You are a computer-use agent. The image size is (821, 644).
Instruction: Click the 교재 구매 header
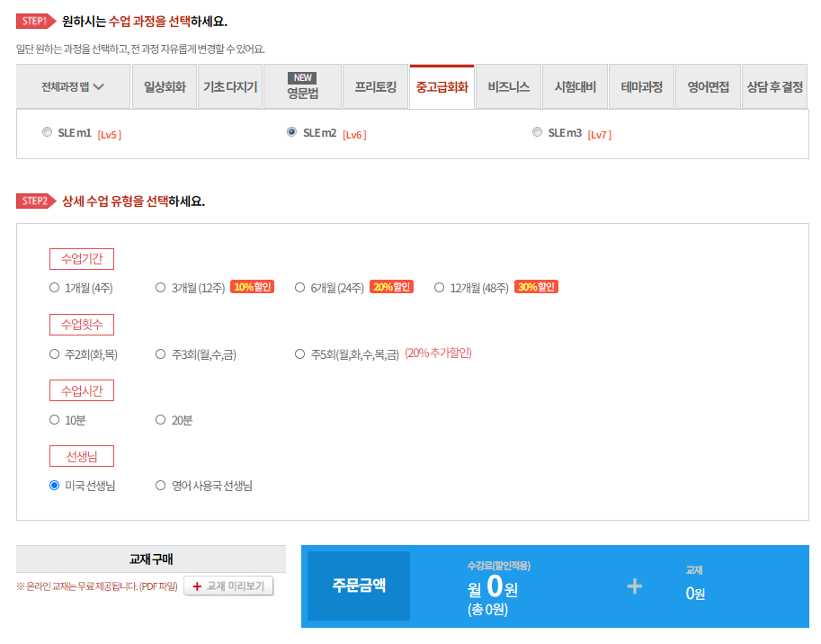point(151,559)
